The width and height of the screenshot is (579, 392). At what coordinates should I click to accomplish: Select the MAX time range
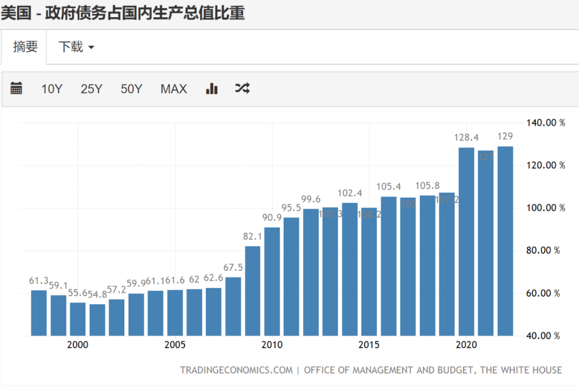(x=174, y=89)
